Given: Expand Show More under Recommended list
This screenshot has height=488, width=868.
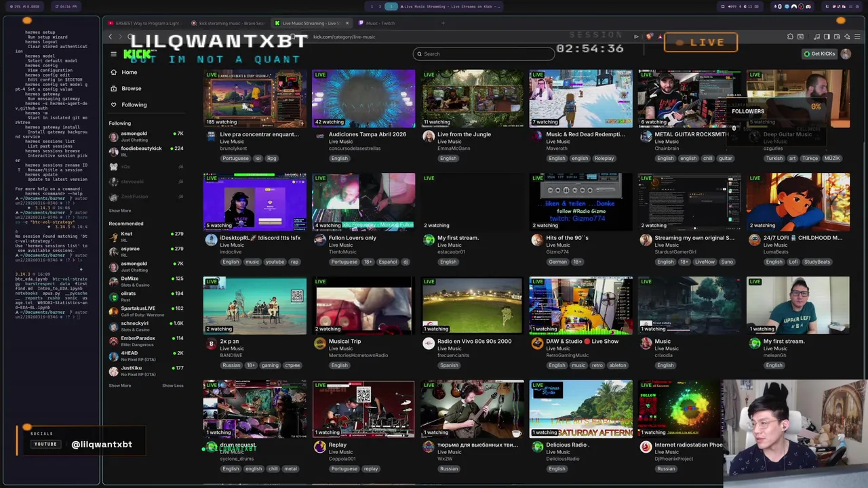Looking at the screenshot, I should click(120, 386).
